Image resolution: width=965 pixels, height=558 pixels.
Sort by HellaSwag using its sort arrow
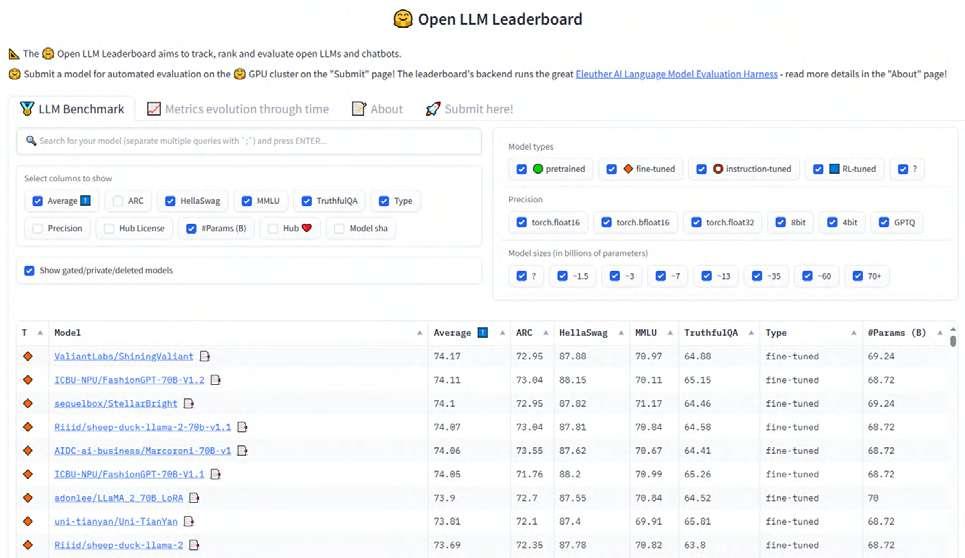621,333
